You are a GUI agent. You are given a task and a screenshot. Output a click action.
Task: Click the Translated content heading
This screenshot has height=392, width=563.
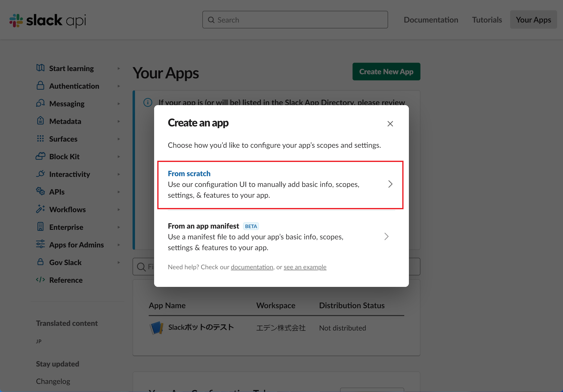pos(67,323)
